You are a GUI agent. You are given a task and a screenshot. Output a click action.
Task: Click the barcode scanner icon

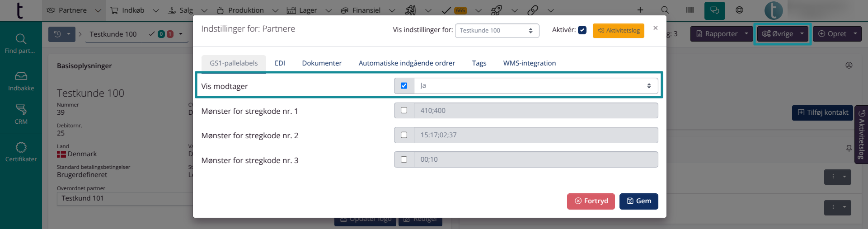pyautogui.click(x=690, y=10)
